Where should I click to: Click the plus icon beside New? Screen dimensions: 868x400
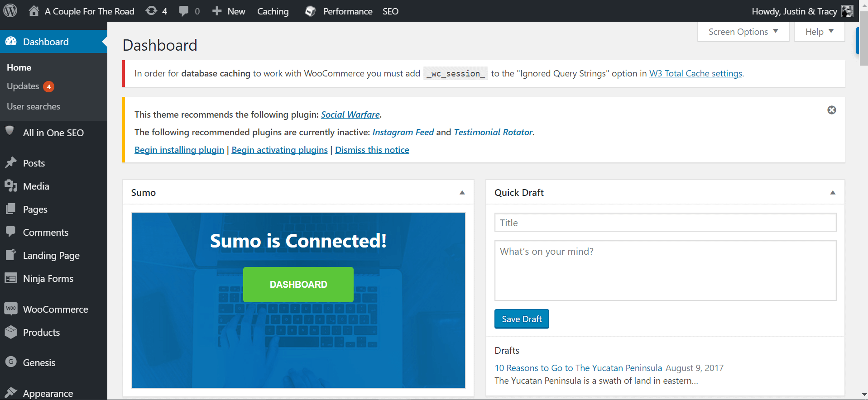[217, 11]
